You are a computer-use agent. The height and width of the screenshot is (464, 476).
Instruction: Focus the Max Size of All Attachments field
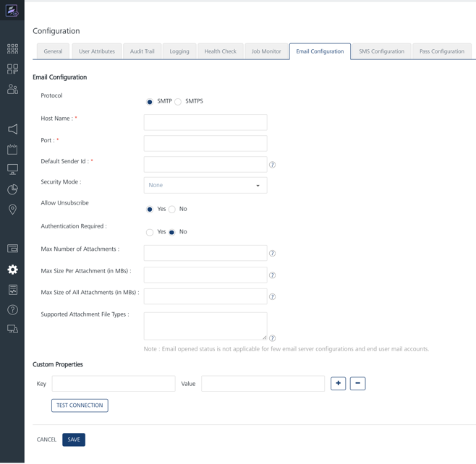point(205,296)
